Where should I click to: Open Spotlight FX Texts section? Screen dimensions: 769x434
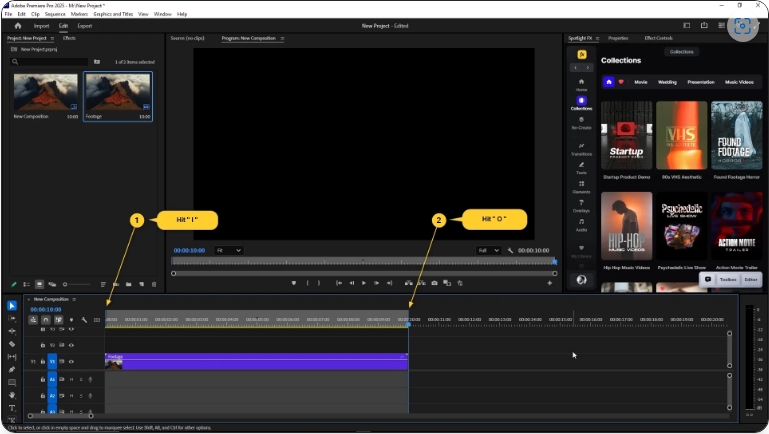click(581, 168)
